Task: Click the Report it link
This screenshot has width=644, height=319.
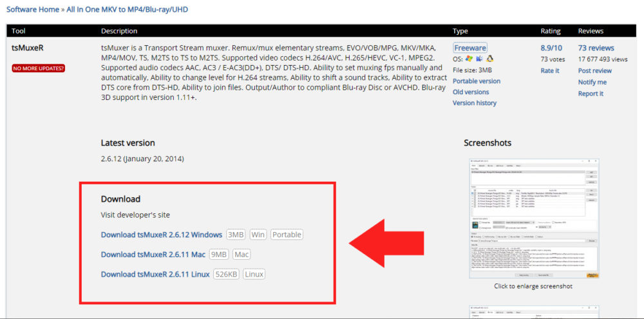Action: click(591, 93)
